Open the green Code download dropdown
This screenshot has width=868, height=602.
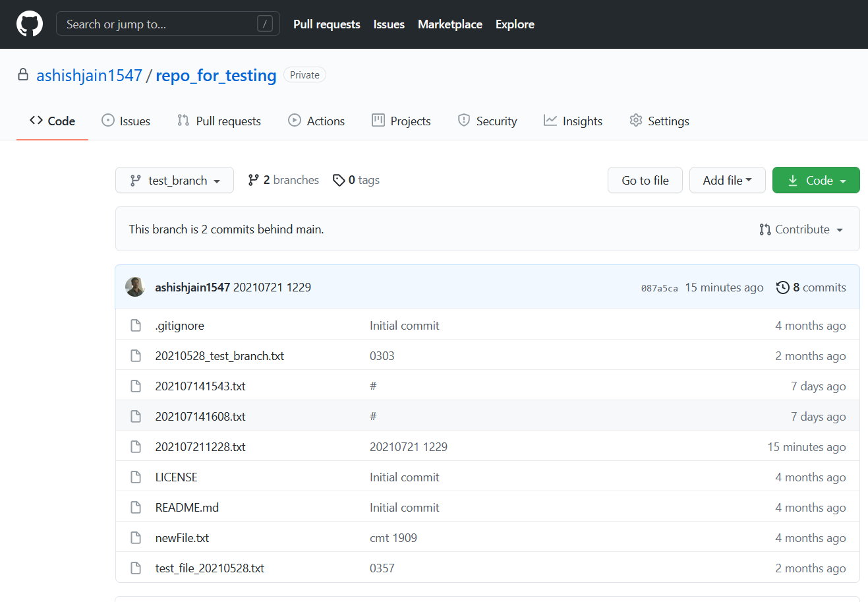(x=815, y=179)
